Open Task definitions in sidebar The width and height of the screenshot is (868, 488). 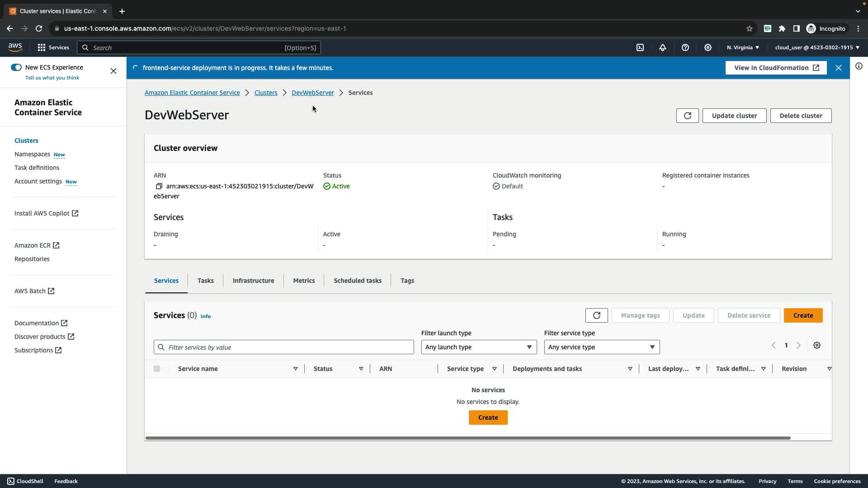click(37, 168)
